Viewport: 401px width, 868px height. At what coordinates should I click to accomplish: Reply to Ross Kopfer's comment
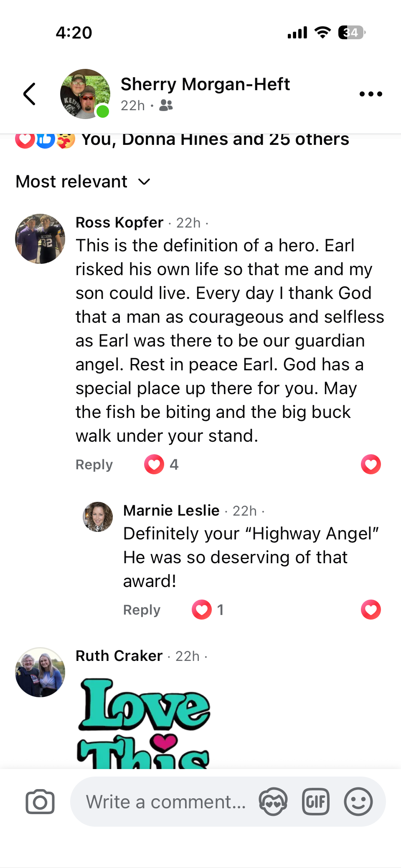coord(94,465)
